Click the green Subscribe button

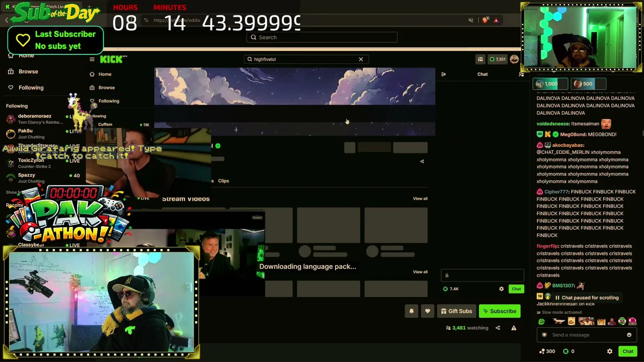coord(500,311)
